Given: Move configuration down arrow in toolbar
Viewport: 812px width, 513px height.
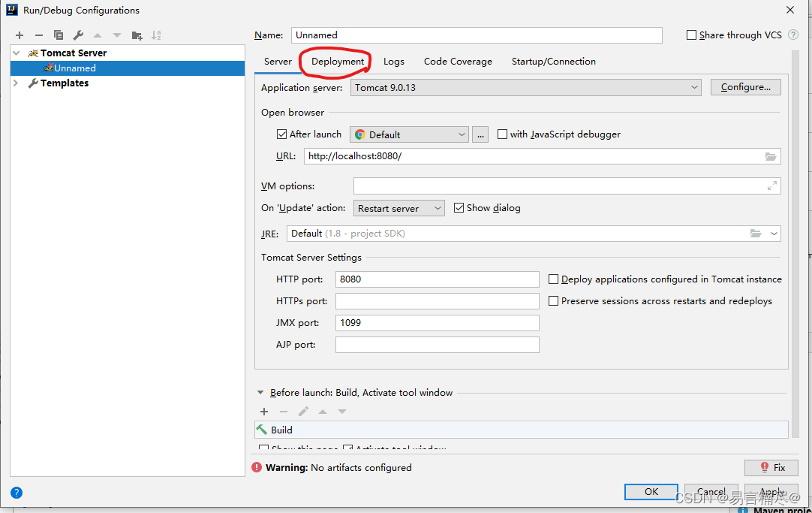Looking at the screenshot, I should 117,35.
